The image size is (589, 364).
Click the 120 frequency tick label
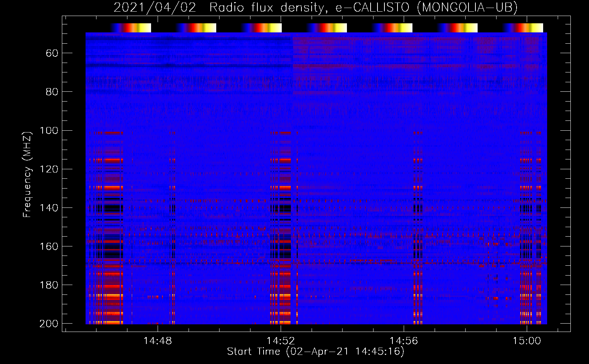49,169
